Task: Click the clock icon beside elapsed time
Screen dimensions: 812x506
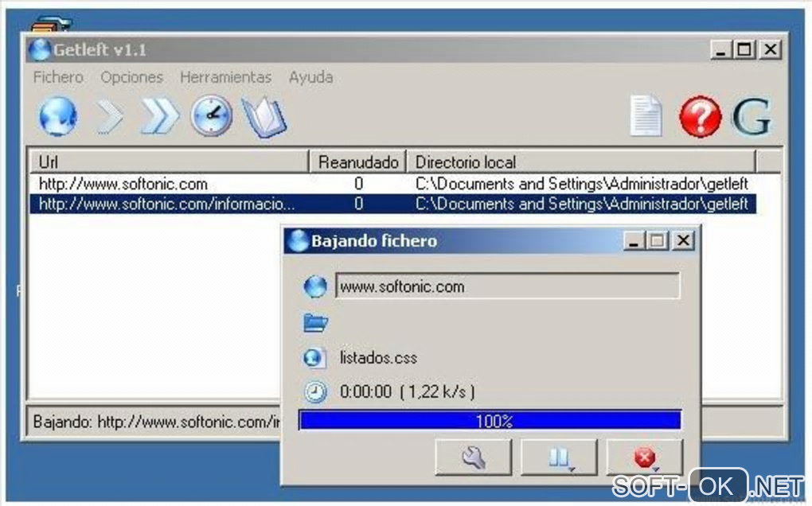Action: pyautogui.click(x=315, y=392)
